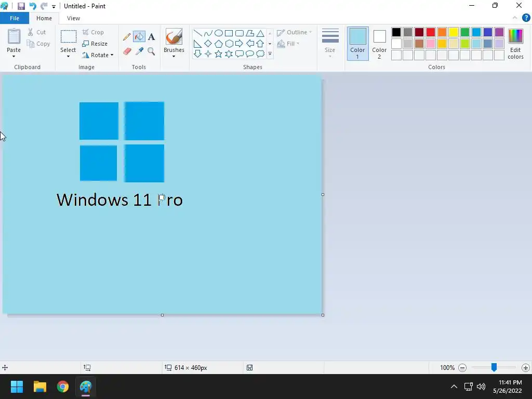The image size is (532, 399).
Task: Open the Windows Start button
Action: (x=17, y=387)
